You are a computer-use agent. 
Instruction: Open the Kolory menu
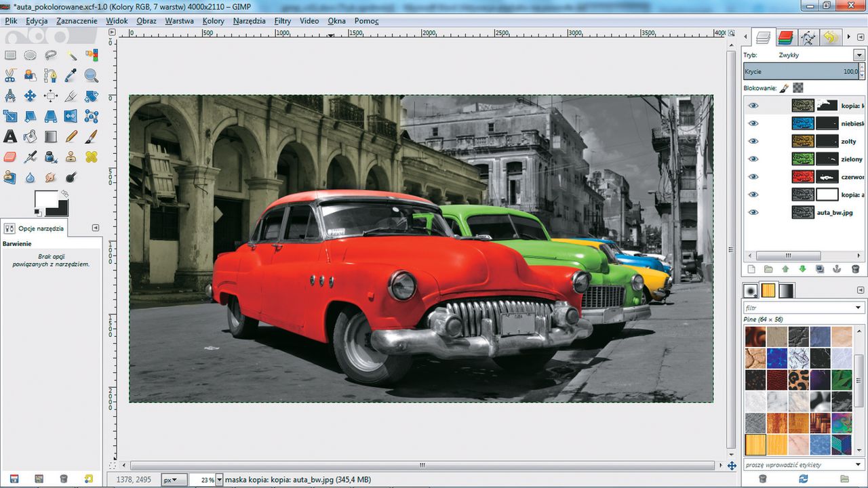pos(214,21)
